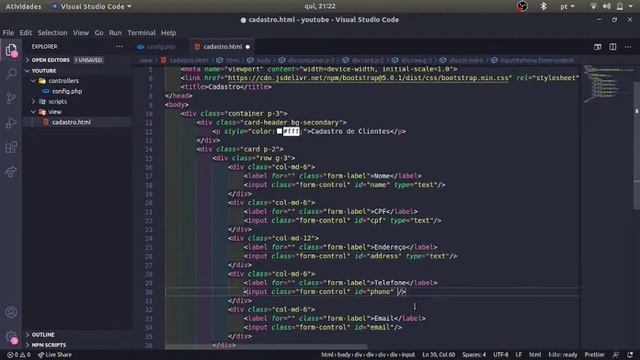Split the editor to the right
Image resolution: width=640 pixels, height=360 pixels.
(x=613, y=47)
